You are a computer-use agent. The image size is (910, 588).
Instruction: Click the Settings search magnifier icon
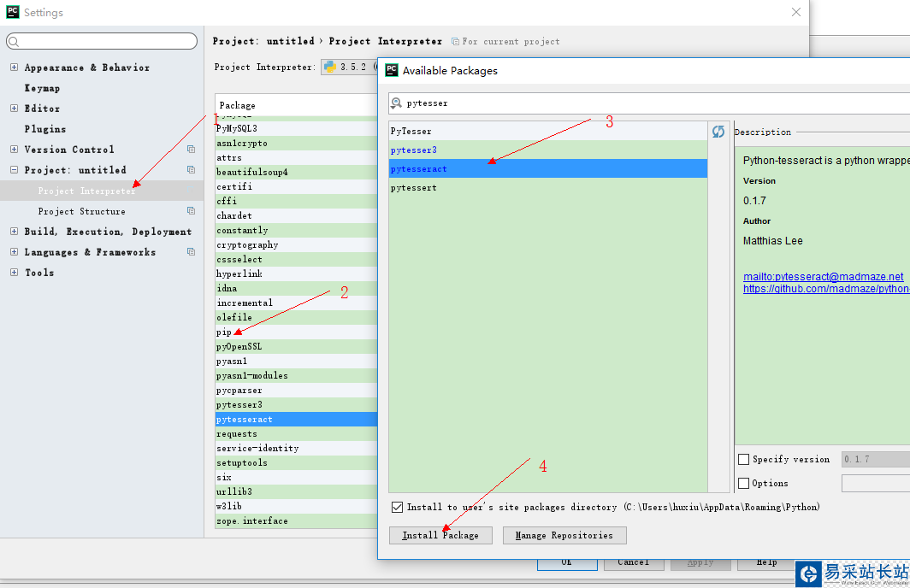14,41
